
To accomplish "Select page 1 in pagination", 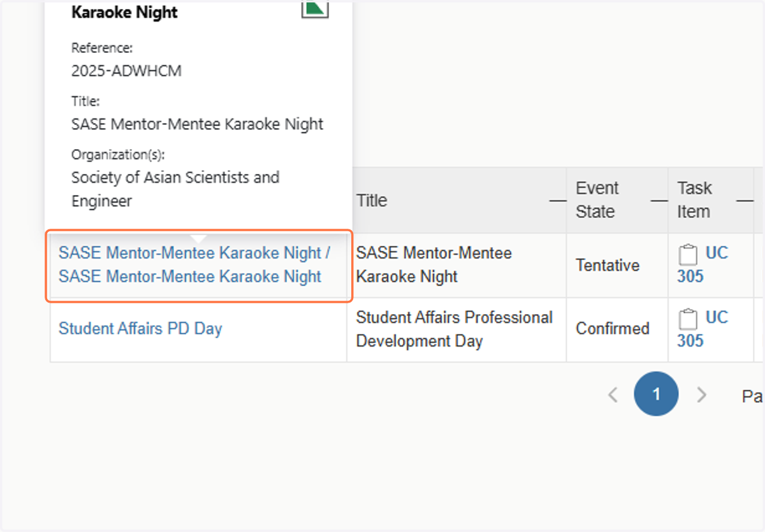I will coord(656,394).
